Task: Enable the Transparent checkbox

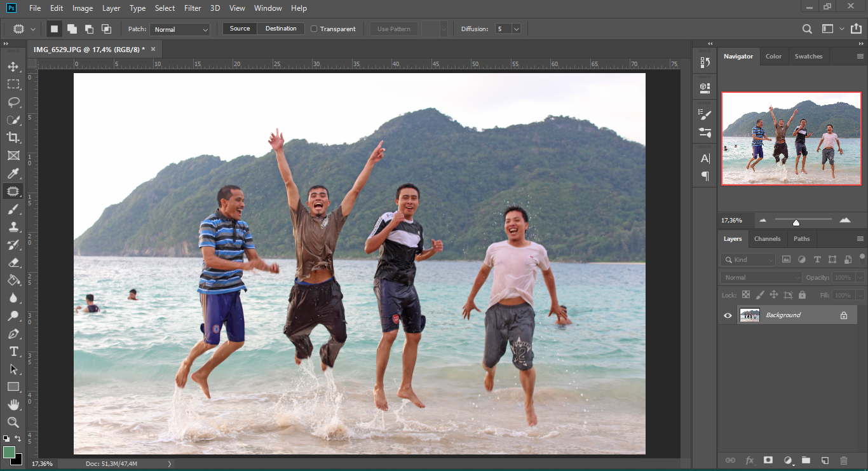Action: point(314,29)
